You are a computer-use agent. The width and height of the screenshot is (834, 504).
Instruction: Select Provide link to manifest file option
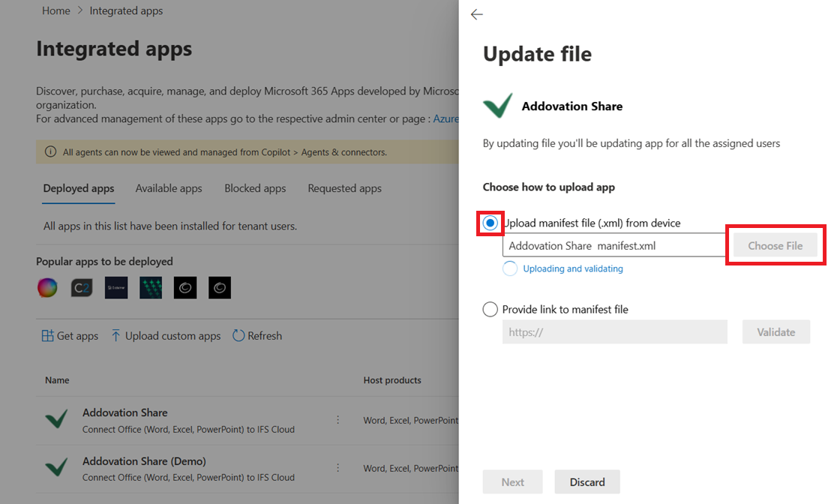(490, 309)
